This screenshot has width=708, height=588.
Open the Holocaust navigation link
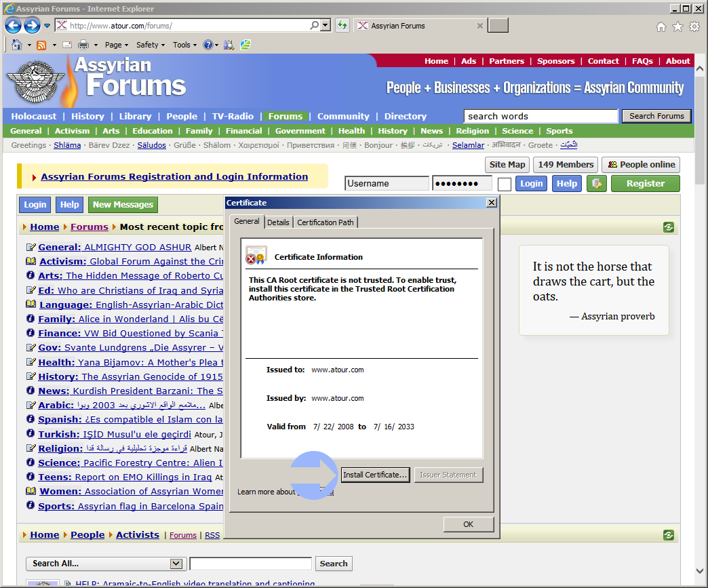(34, 116)
